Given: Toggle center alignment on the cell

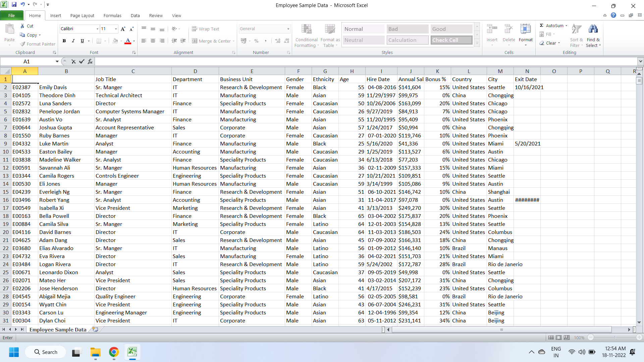Looking at the screenshot, I should point(153,41).
